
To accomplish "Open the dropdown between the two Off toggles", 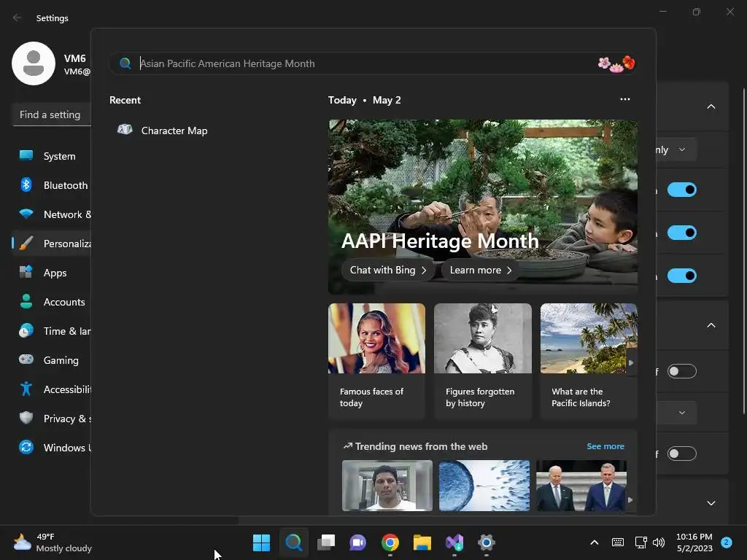I will [x=676, y=413].
